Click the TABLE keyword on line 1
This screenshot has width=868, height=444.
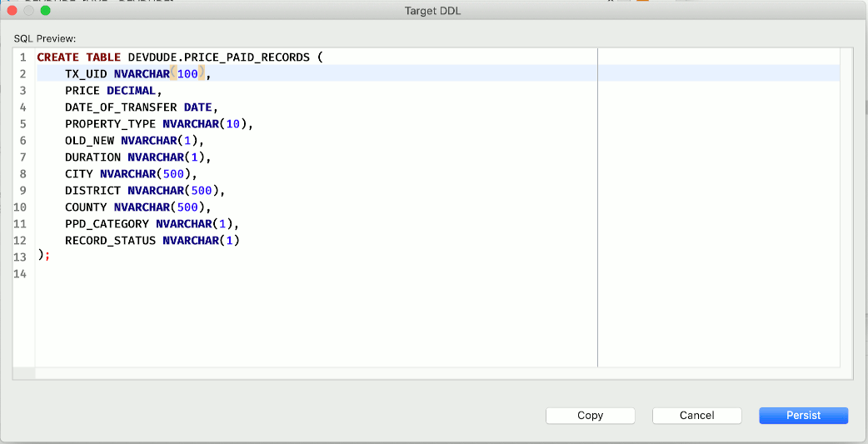click(103, 57)
